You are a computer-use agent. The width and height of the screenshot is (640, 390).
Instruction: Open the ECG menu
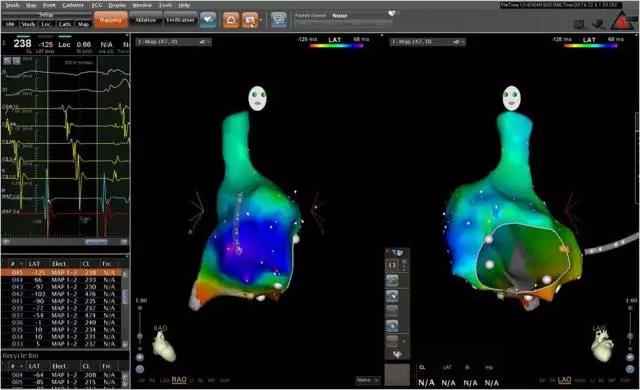pyautogui.click(x=97, y=5)
